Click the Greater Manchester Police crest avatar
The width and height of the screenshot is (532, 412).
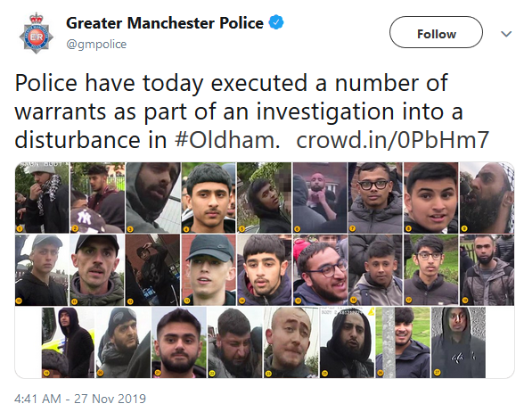click(36, 33)
